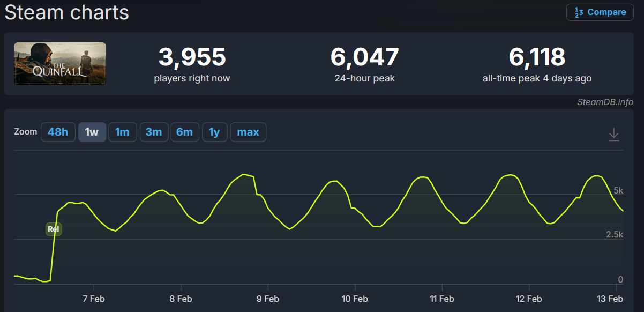Click the 7 Feb axis label
Screen dimensions: 644x312
point(93,299)
